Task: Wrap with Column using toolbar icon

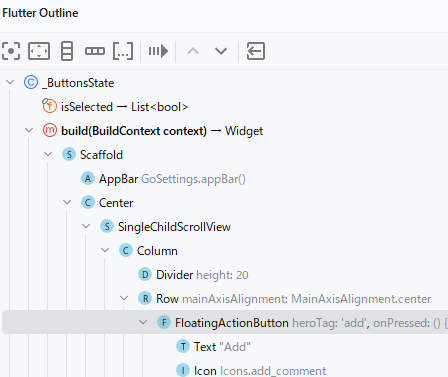Action: (67, 51)
